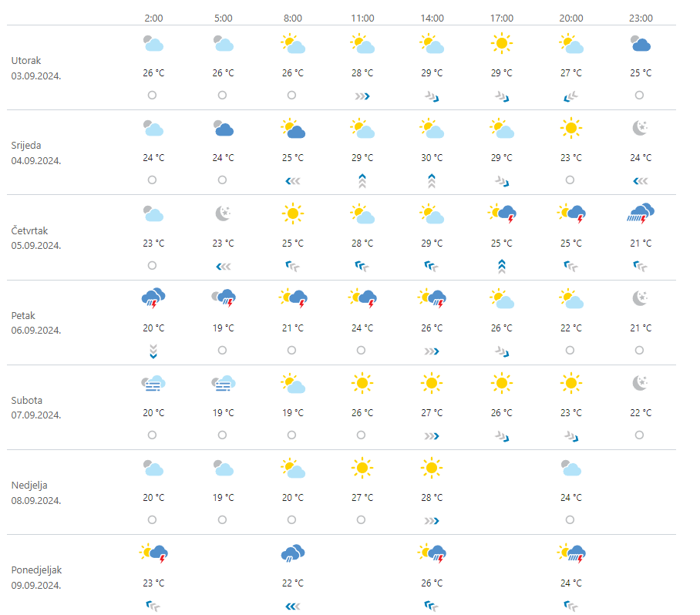Click the 30 °C temperature on Srijeda

point(432,158)
